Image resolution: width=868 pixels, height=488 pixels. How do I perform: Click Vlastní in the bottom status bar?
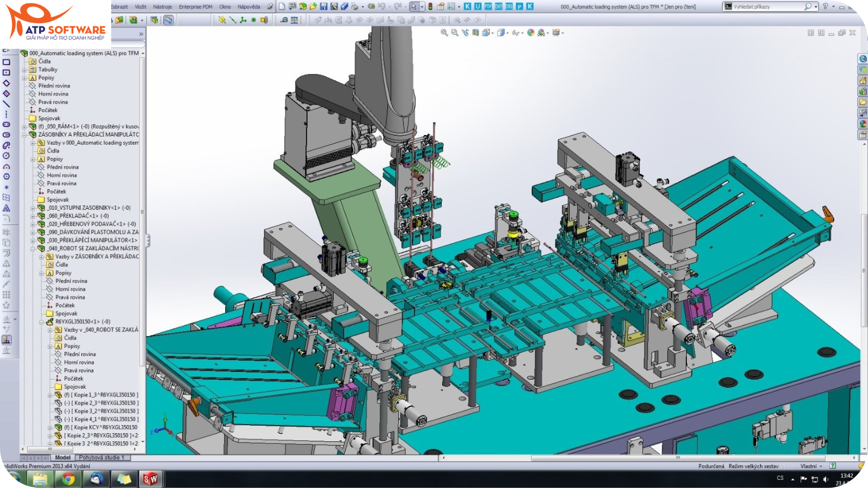click(808, 465)
